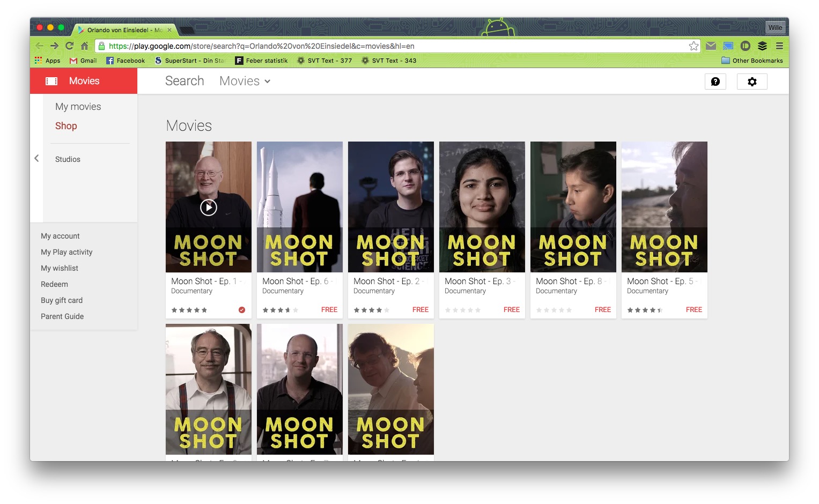Click the Wille profile button
Viewport: 819px width, 504px height.
click(775, 27)
